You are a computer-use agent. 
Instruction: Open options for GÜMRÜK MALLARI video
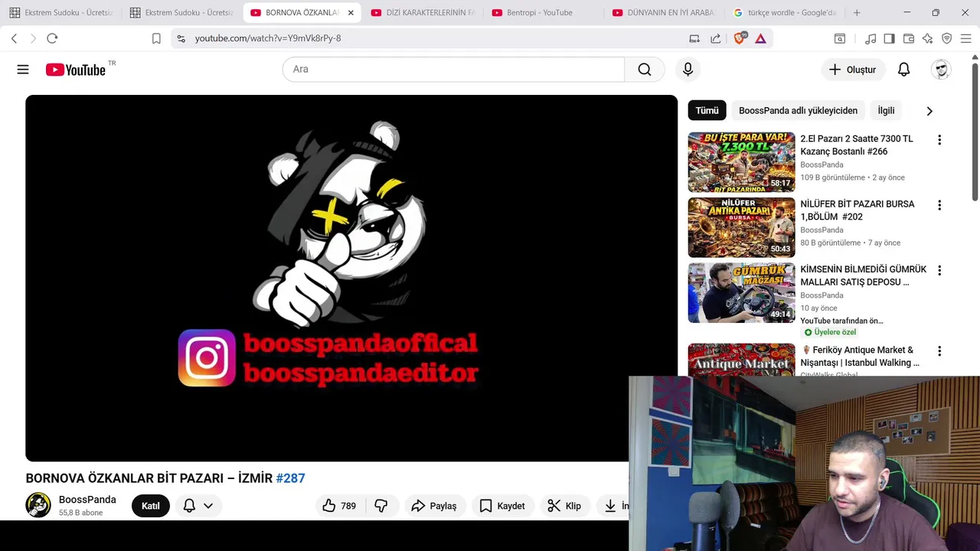point(939,270)
